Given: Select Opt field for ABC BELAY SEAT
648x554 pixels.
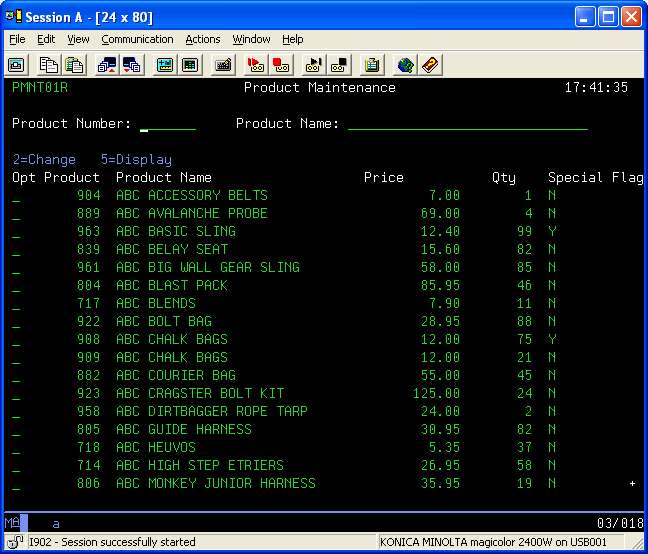Looking at the screenshot, I should click(x=16, y=250).
